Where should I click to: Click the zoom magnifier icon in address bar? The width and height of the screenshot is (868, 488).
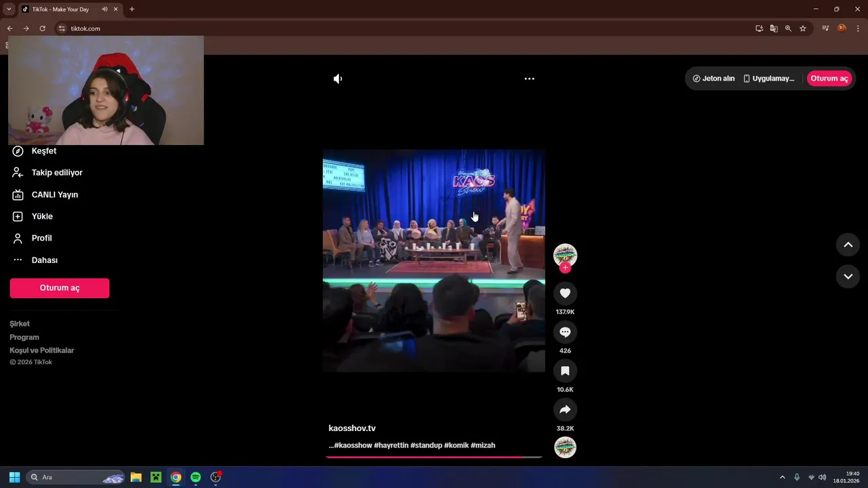pos(788,28)
